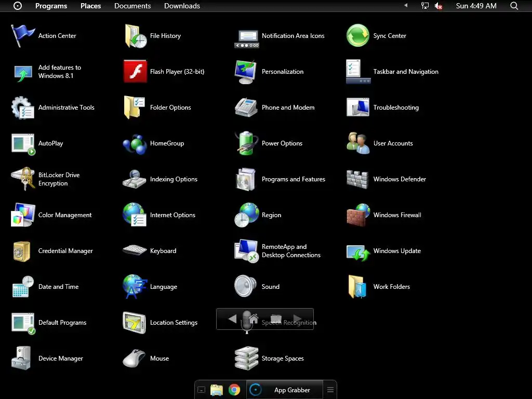
Task: Open the Work Folders icon
Action: [x=357, y=287]
